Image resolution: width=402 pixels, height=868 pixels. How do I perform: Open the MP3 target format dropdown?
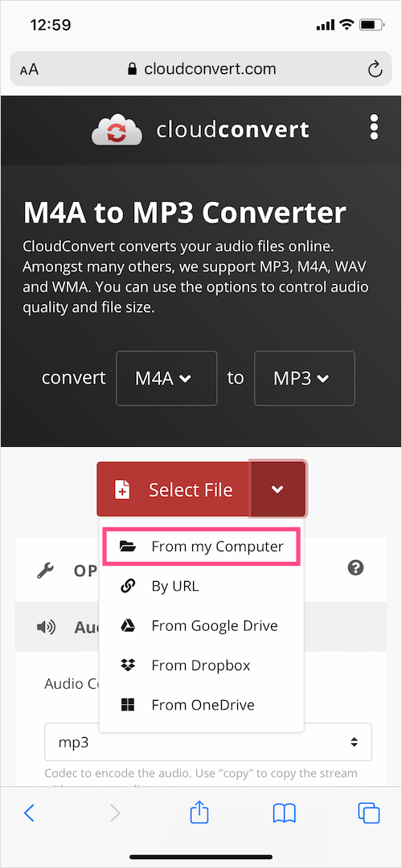click(305, 378)
